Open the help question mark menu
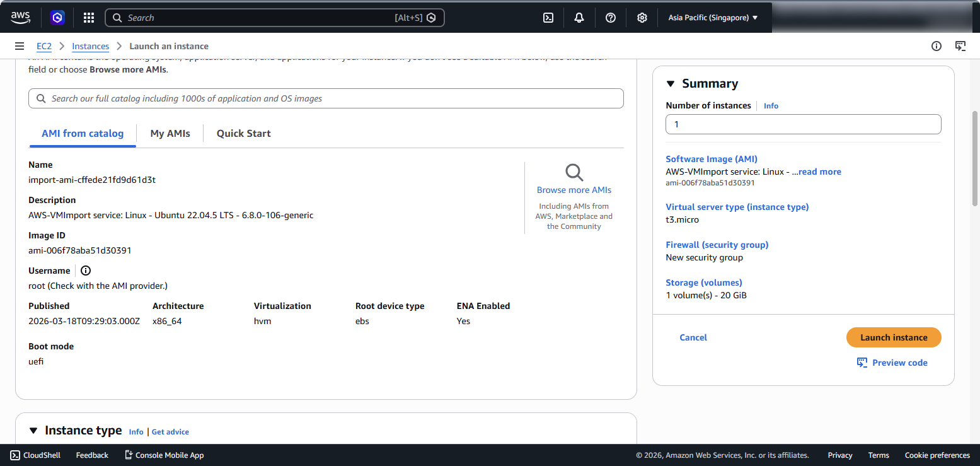The image size is (980, 466). point(611,18)
